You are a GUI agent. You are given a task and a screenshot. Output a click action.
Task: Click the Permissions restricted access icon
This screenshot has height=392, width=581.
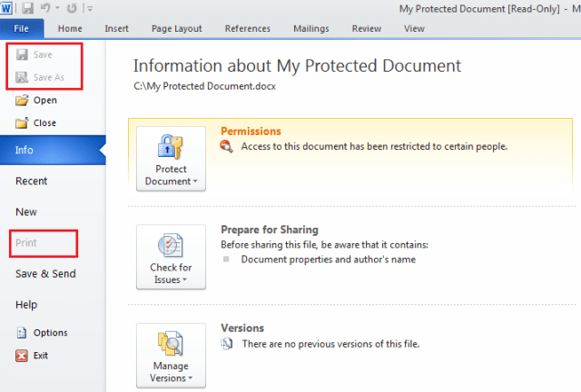[227, 146]
